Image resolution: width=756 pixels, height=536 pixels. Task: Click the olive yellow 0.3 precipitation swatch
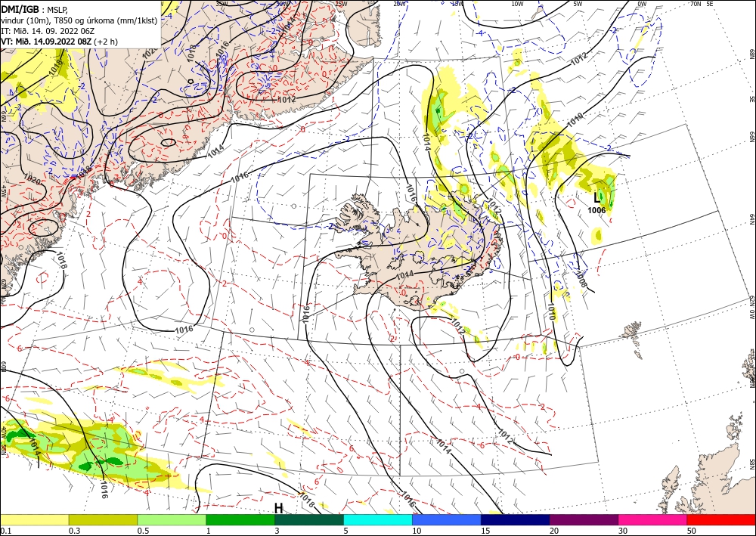[103, 519]
